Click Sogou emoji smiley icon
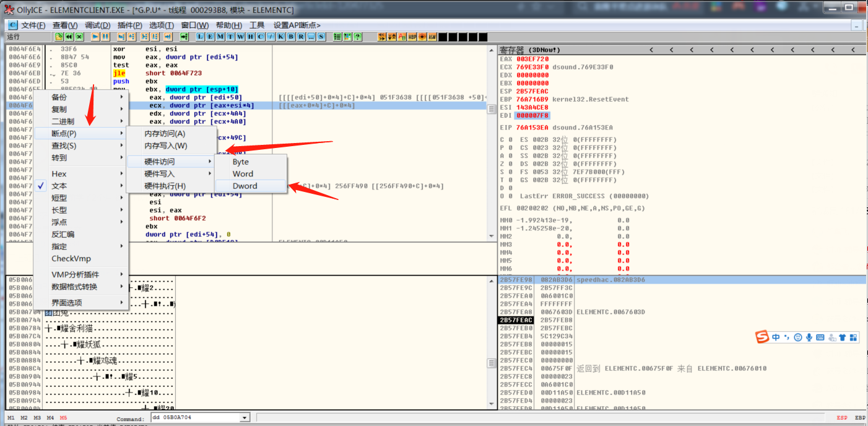 pos(798,337)
